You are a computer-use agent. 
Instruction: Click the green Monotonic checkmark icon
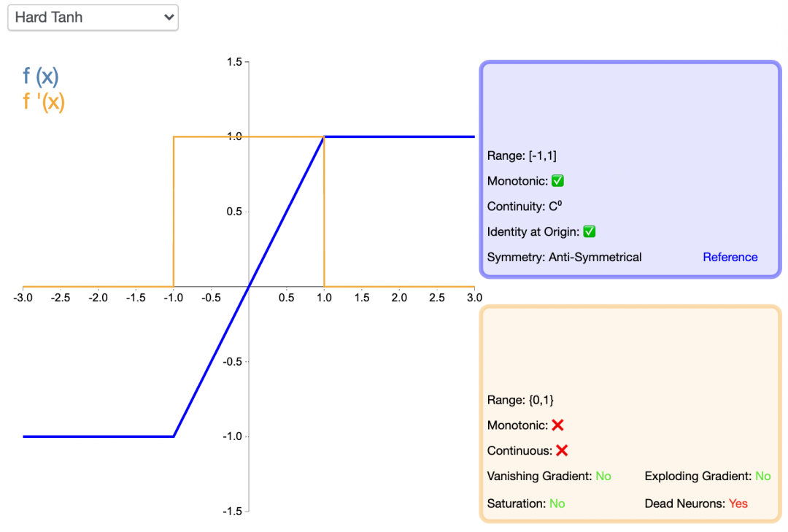(x=558, y=181)
